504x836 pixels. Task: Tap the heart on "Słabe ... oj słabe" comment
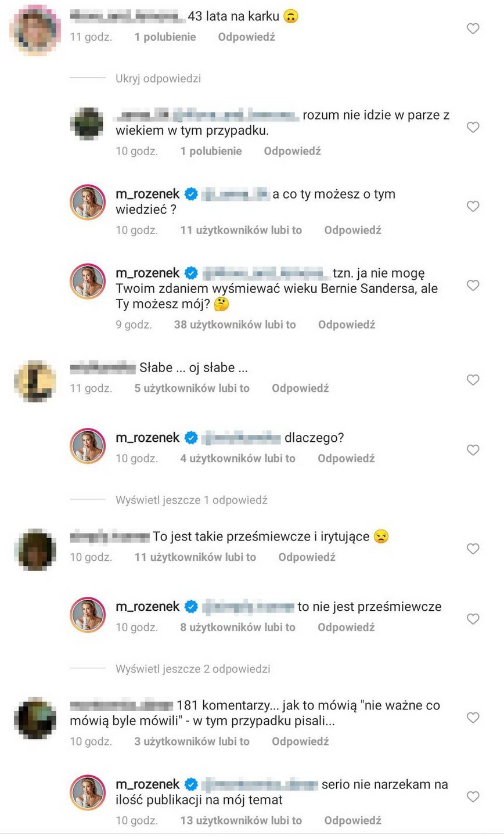tap(473, 380)
